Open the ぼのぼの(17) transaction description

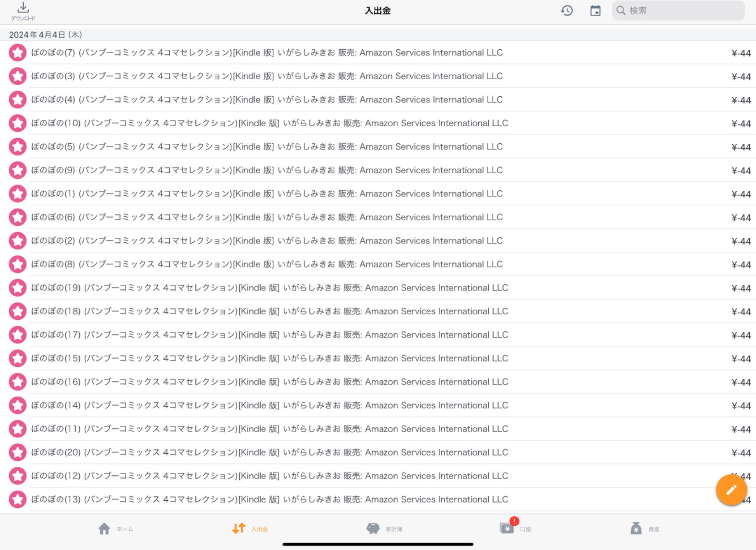pyautogui.click(x=270, y=335)
